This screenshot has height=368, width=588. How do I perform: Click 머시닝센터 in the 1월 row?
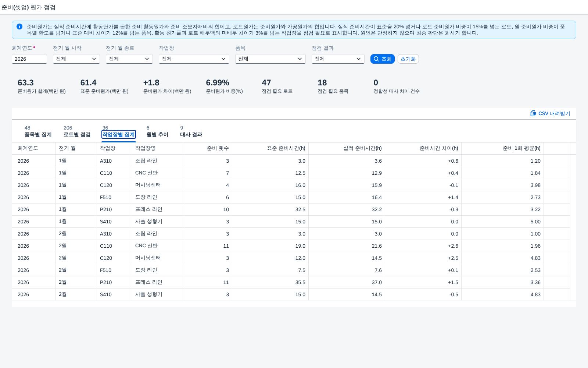coord(148,185)
